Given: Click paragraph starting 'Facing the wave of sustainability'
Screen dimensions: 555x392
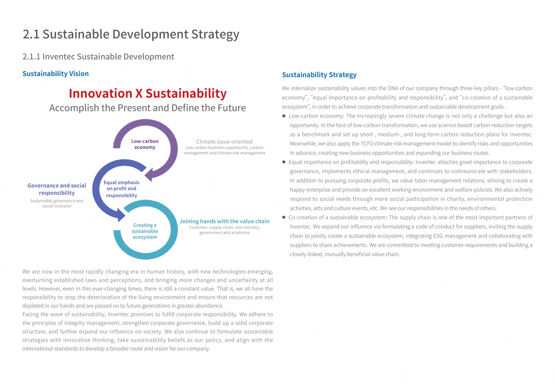Looking at the screenshot, I should tap(148, 331).
